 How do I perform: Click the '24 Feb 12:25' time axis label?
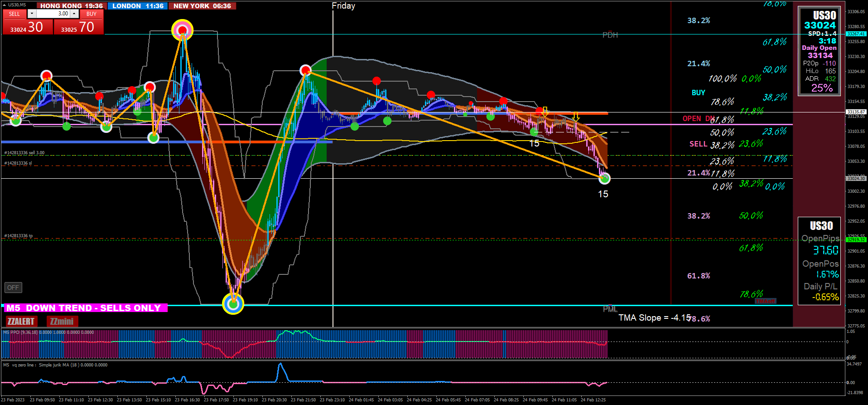593,400
